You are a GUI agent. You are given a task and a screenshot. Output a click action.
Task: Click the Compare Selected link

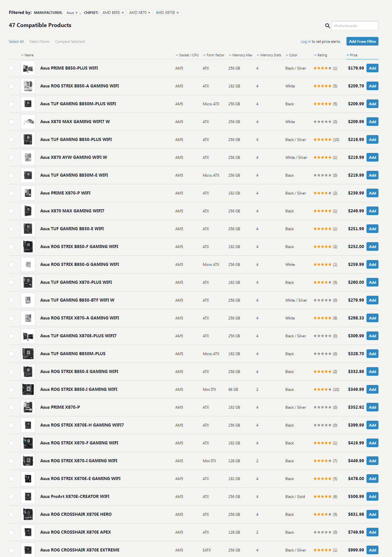[70, 42]
